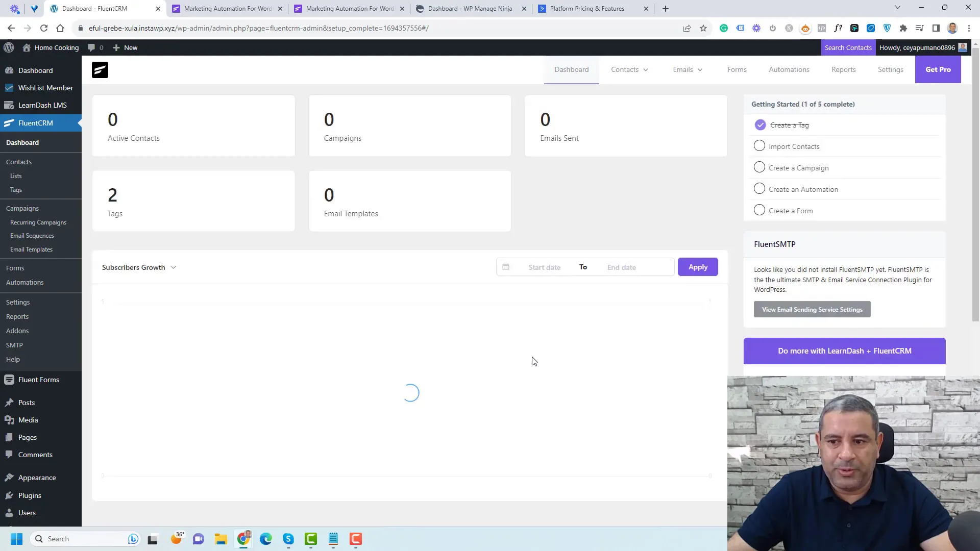Expand the Contacts dropdown in top navigation
980x551 pixels.
pos(629,69)
